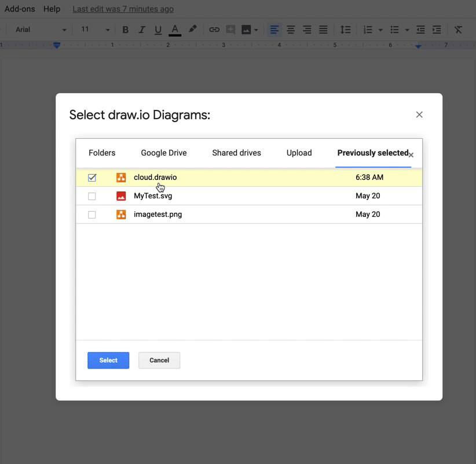
Task: Click the Cancel button
Action: (159, 360)
